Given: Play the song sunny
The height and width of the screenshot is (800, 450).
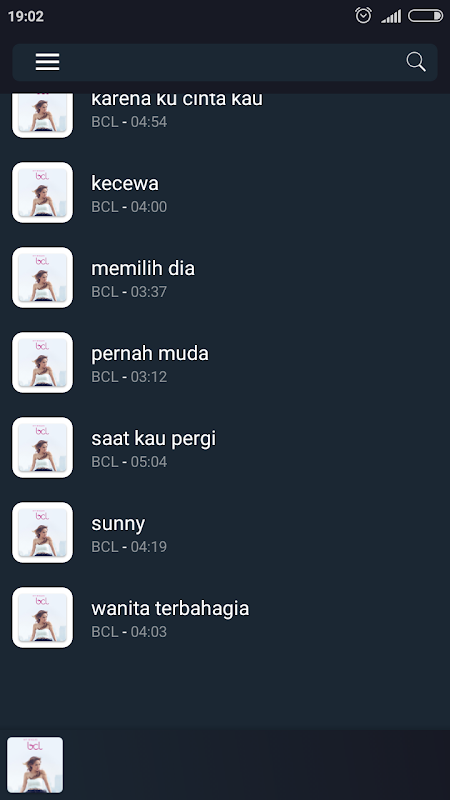Looking at the screenshot, I should point(225,533).
